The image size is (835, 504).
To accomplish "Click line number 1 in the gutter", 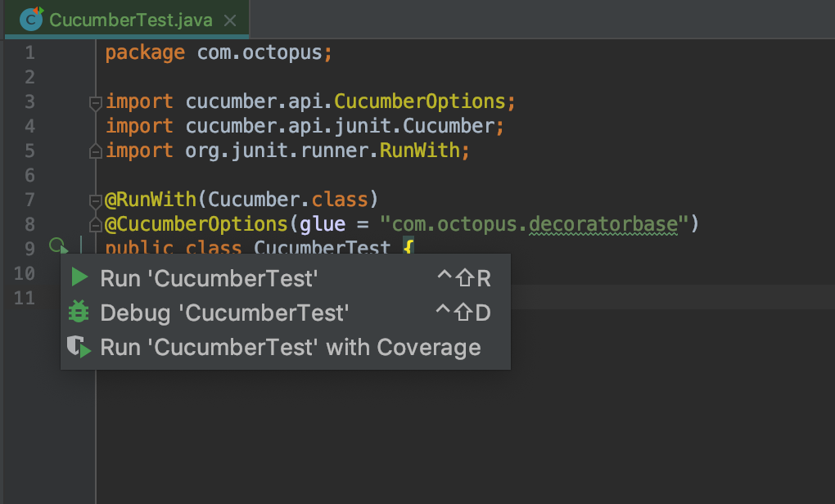I will pyautogui.click(x=29, y=53).
